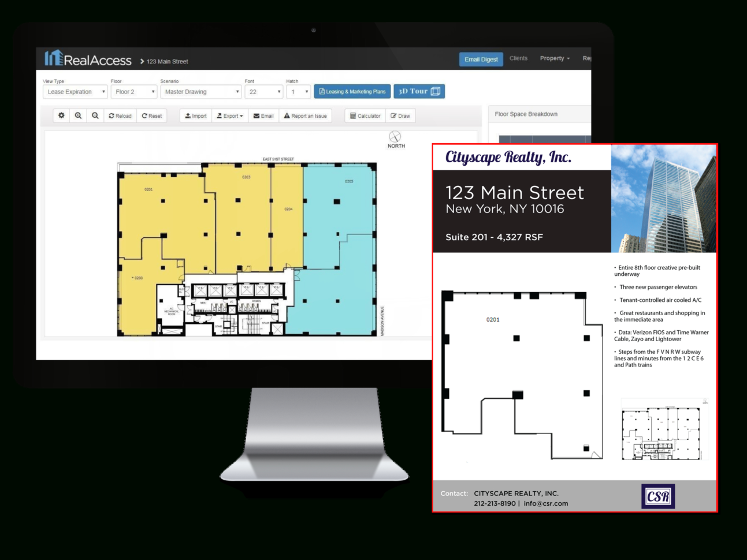Click 'Suite 201 - 4,327 RSF' text
747x560 pixels.
coord(494,237)
